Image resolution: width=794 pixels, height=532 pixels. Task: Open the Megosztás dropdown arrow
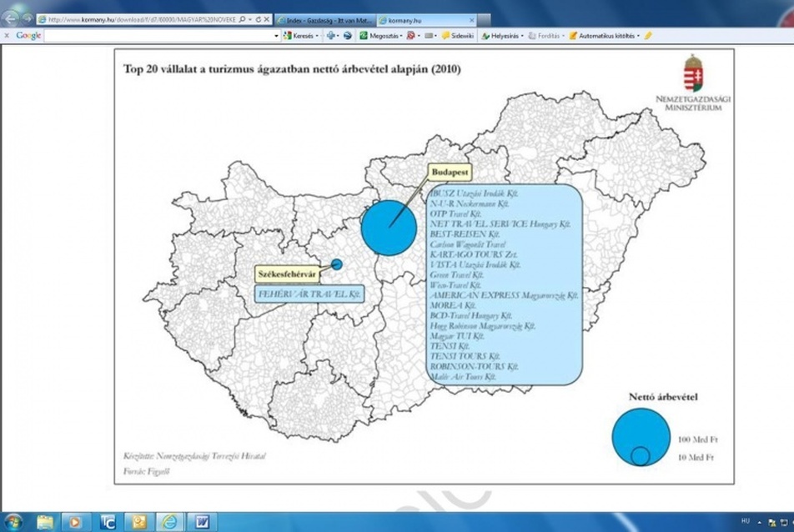click(401, 36)
